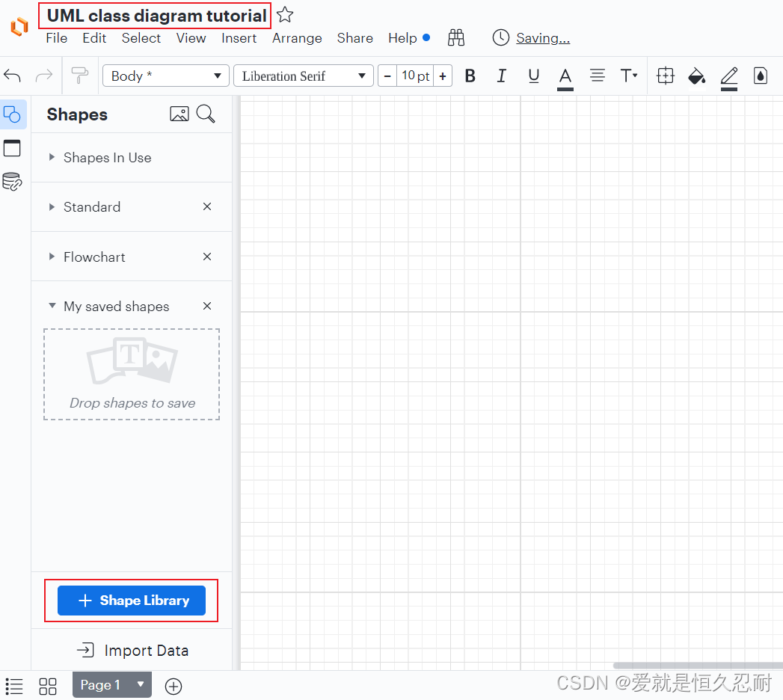The image size is (783, 700).
Task: Open the Select menu
Action: coord(141,38)
